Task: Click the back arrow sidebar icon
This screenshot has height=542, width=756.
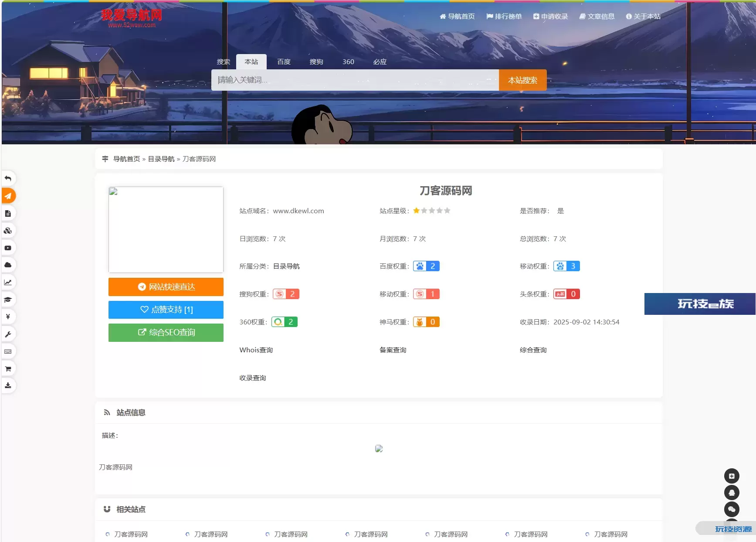Action: pos(8,179)
